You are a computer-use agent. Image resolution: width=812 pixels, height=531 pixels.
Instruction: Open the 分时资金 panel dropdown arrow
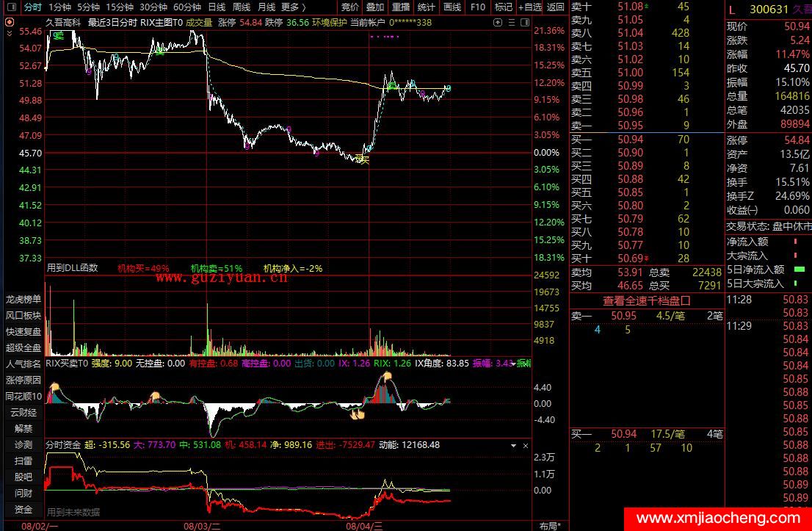coord(514,445)
